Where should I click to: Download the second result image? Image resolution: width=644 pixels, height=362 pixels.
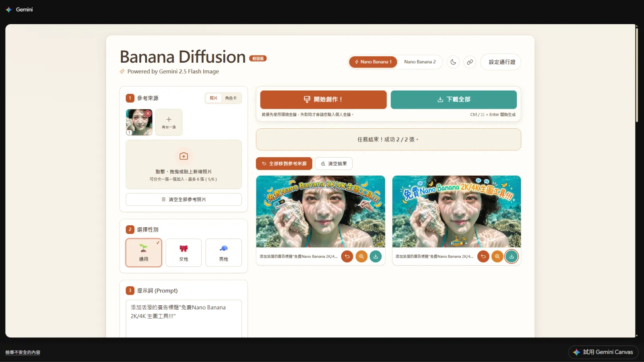pyautogui.click(x=512, y=256)
